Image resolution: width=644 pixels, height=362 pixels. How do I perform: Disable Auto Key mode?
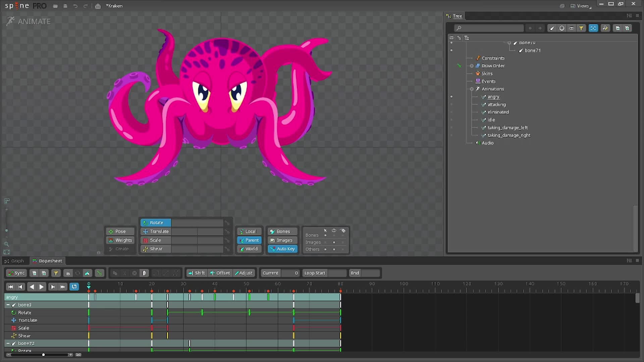(x=282, y=249)
